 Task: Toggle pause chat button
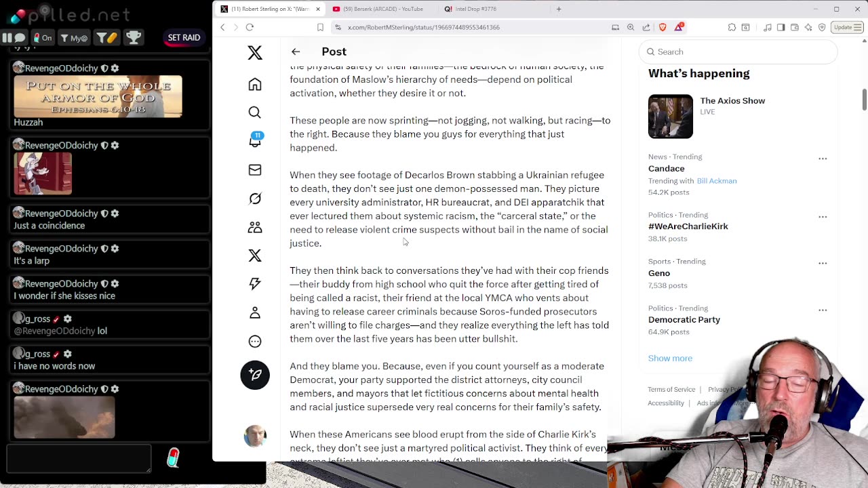[14, 38]
